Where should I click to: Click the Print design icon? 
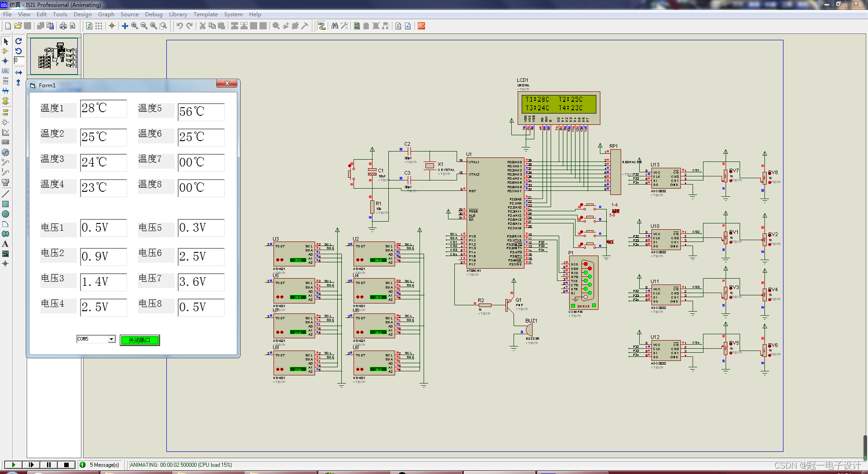(63, 26)
